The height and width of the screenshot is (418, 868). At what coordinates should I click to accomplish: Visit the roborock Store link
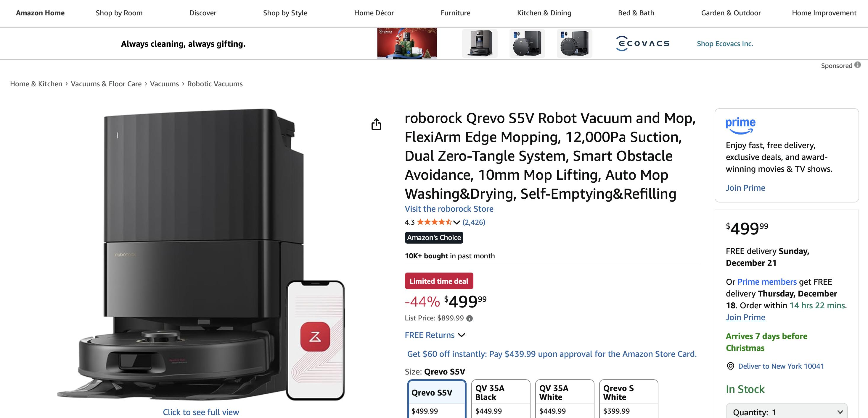(449, 209)
